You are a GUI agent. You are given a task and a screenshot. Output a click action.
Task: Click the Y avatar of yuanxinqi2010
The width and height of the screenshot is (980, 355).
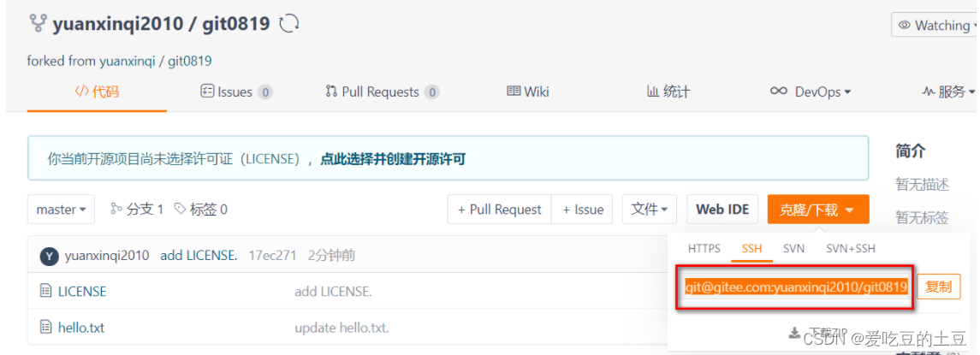pos(49,257)
